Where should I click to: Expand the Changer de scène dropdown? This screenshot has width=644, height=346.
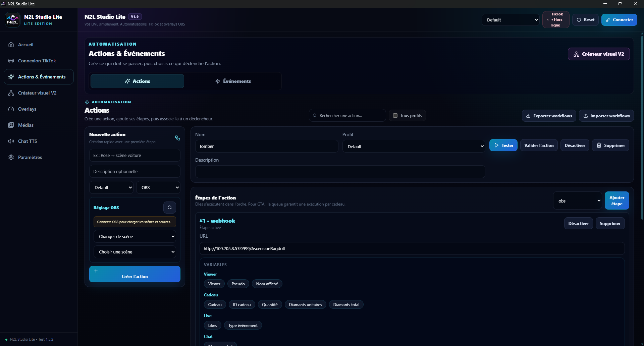click(135, 236)
